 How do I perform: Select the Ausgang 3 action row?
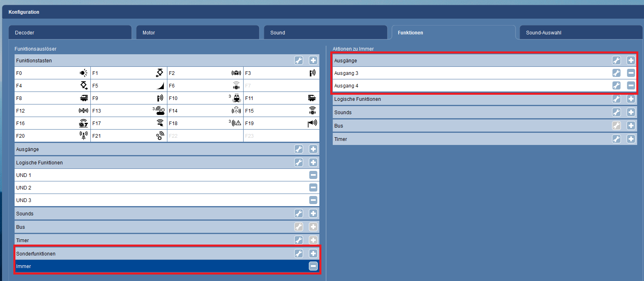point(470,73)
